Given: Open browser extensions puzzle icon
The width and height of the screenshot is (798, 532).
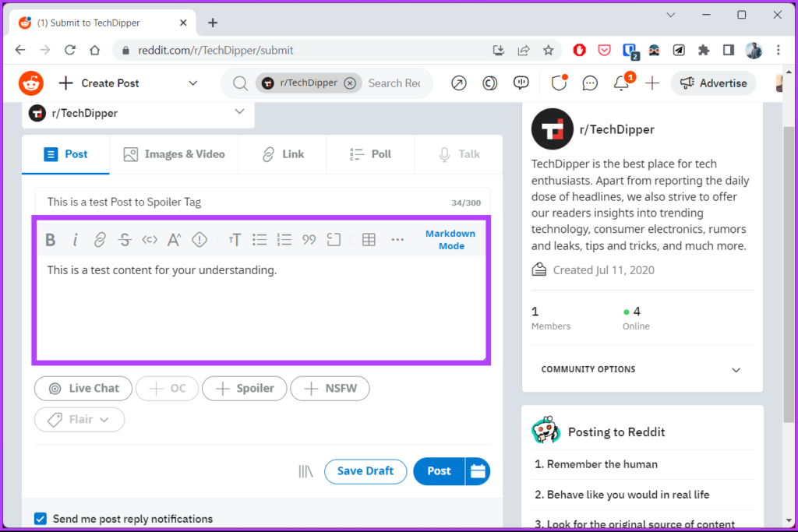Looking at the screenshot, I should 704,51.
